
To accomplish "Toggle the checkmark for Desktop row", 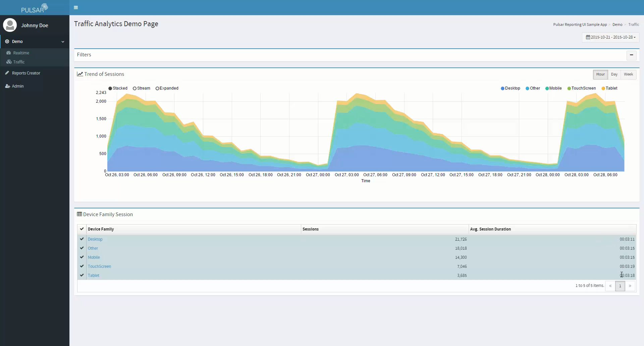I will pos(82,239).
